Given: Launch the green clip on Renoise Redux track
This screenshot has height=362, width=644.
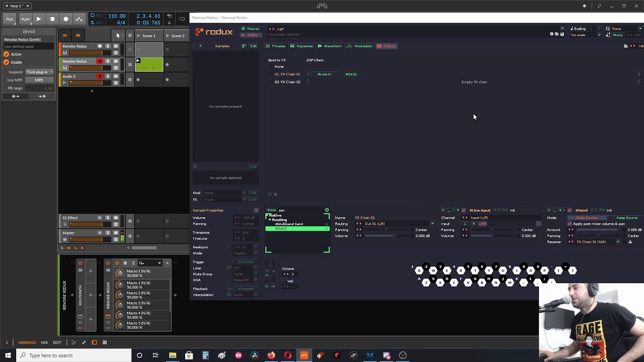Looking at the screenshot, I should click(x=138, y=61).
